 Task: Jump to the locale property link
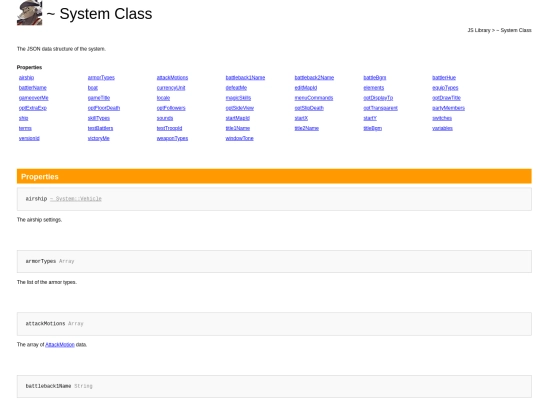(163, 98)
